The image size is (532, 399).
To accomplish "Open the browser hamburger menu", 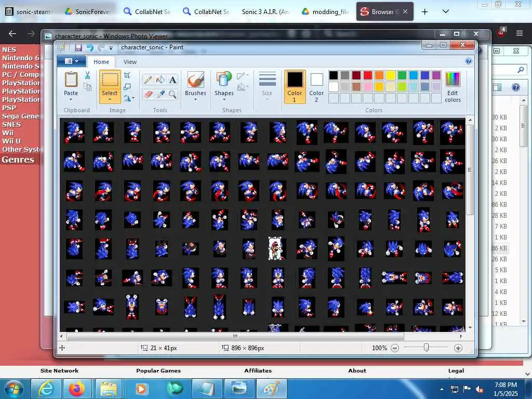I will tap(520, 33).
